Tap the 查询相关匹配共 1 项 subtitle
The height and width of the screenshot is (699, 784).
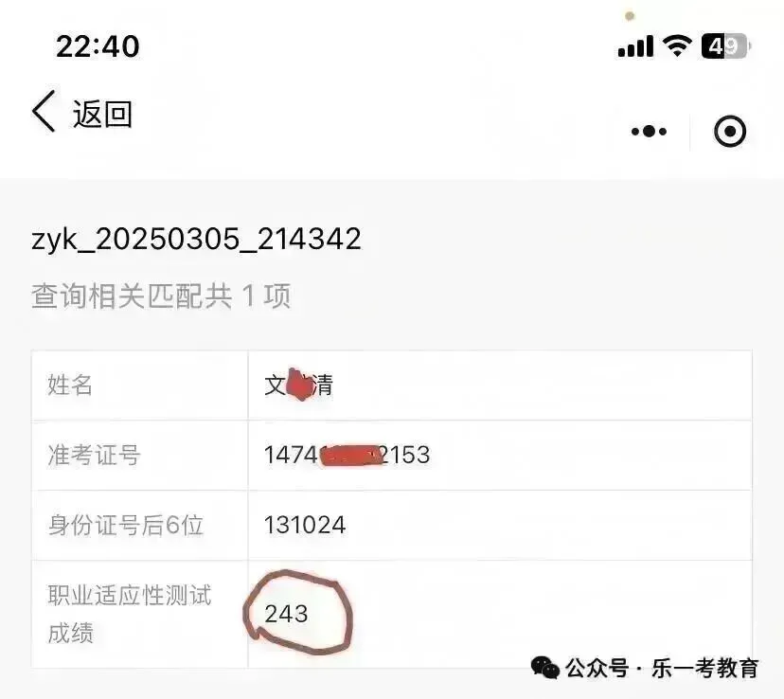click(161, 296)
